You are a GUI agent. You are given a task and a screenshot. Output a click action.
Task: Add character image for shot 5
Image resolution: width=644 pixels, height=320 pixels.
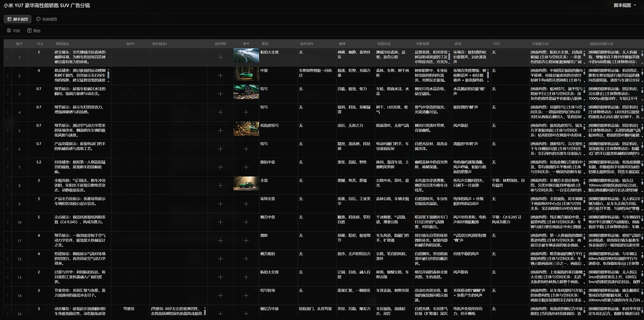point(220,130)
